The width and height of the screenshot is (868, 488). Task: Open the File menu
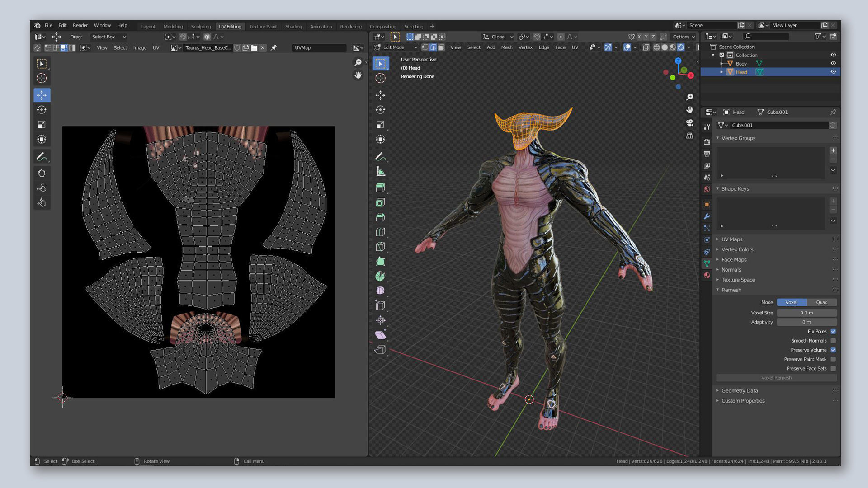tap(48, 26)
